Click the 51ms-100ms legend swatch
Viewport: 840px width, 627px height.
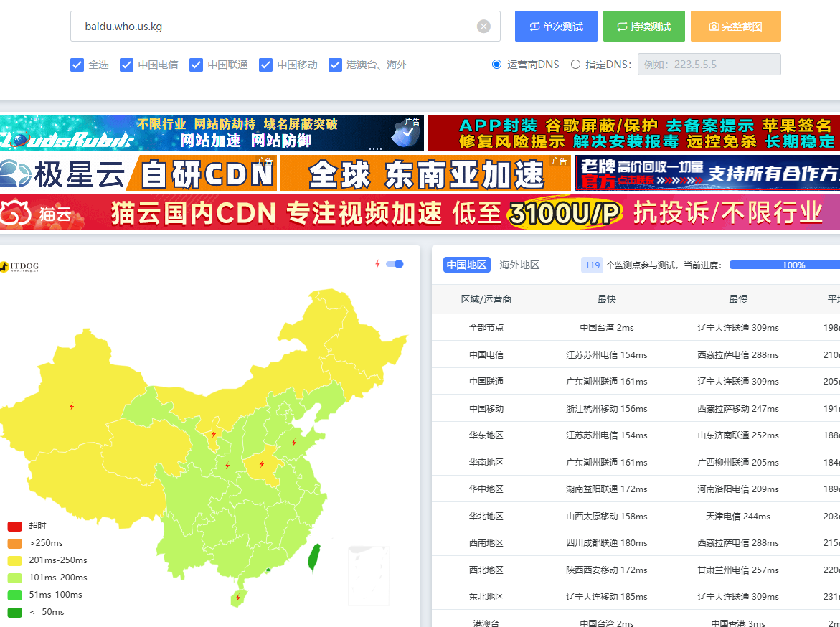(x=14, y=595)
